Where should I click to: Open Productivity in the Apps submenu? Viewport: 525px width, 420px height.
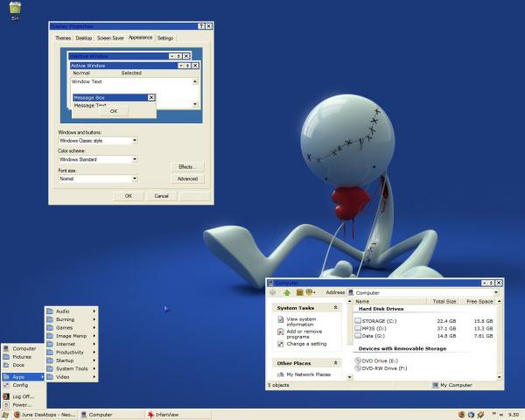point(72,353)
